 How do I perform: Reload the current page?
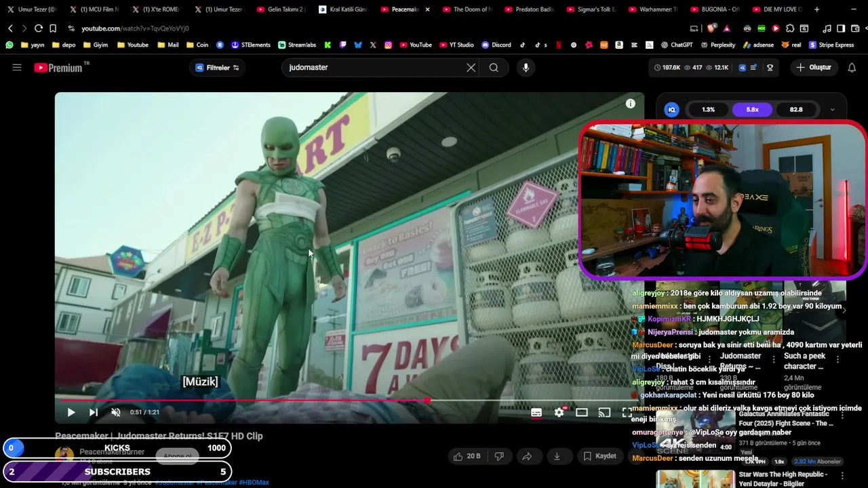[x=39, y=28]
